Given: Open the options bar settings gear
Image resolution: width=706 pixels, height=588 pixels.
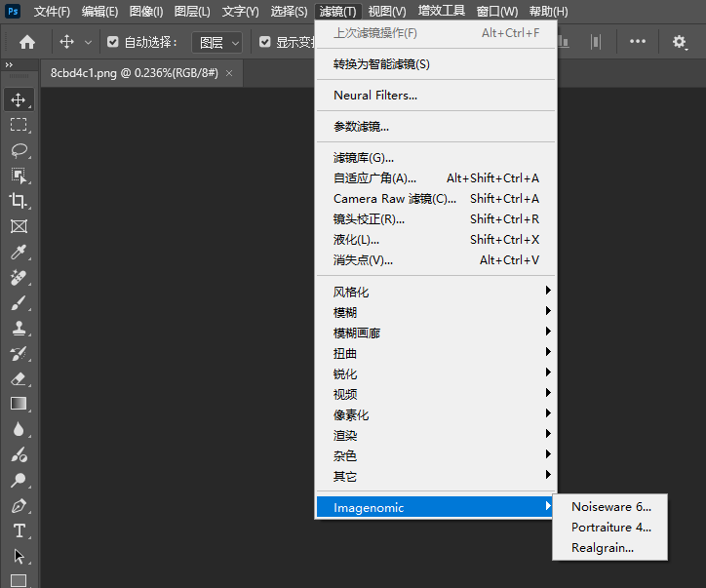Looking at the screenshot, I should (680, 42).
